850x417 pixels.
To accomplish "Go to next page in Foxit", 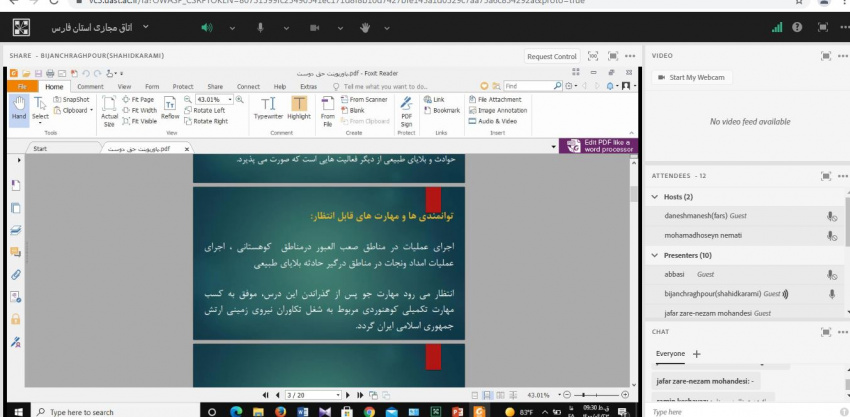I will (x=348, y=395).
